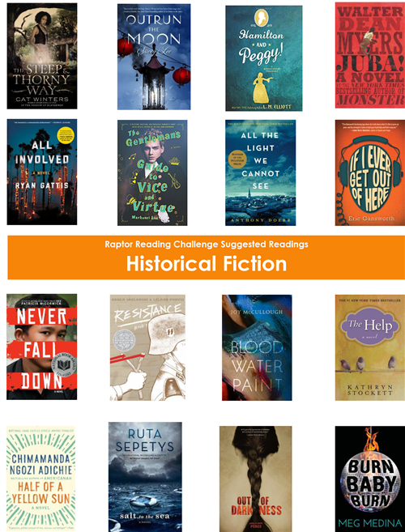This screenshot has height=532, width=405.
Task: Click the Hamilton and Peggy! cover
Action: tap(264, 58)
